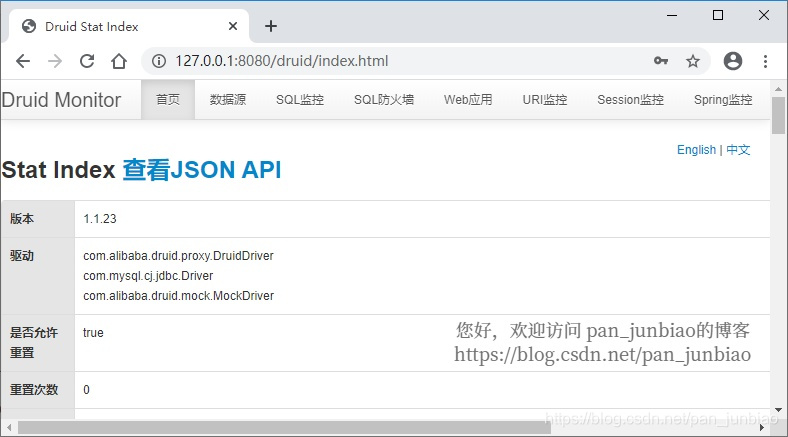Viewport: 788px width, 437px height.
Task: Open the 数据源 navigation item
Action: tap(228, 99)
